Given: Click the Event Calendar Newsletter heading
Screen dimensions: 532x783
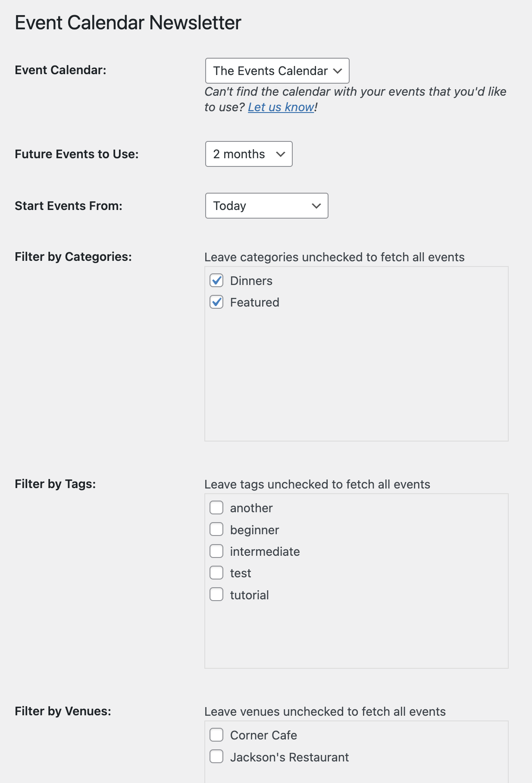Looking at the screenshot, I should [128, 22].
